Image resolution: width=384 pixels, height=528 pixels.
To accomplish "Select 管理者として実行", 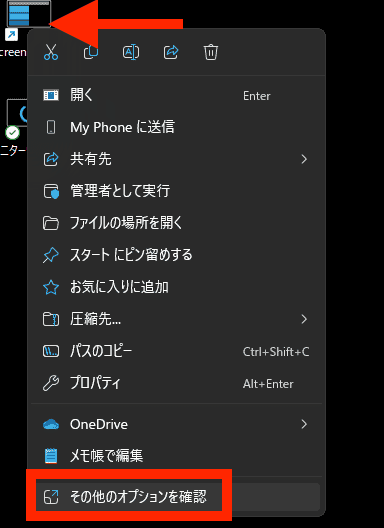I will tap(177, 191).
